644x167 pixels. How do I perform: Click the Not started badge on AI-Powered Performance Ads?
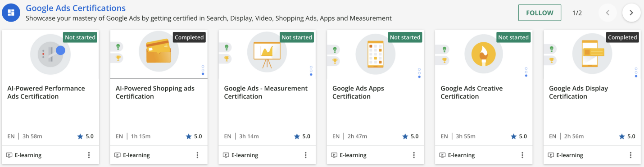tap(80, 37)
